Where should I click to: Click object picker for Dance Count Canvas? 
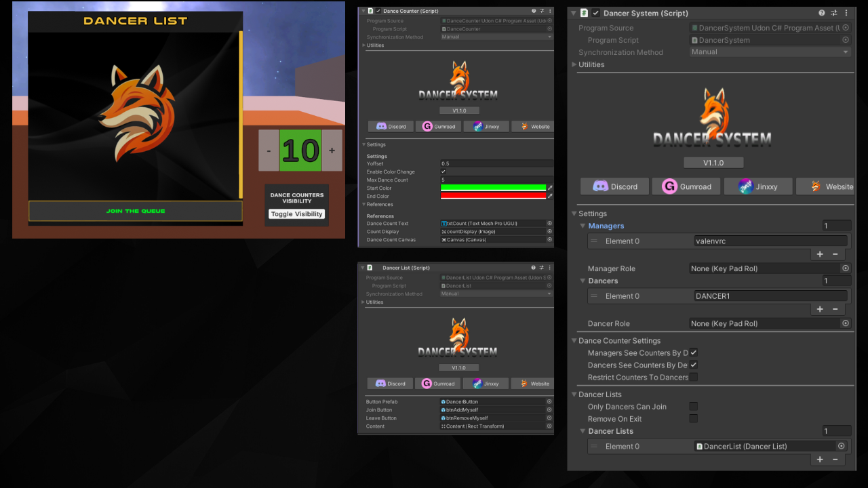click(549, 240)
